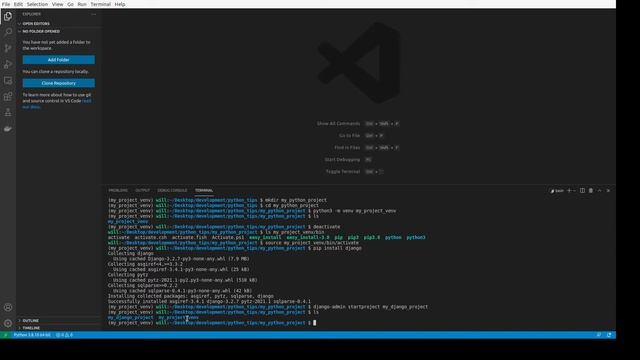Kill the terminal with trash icon
The image size is (640, 360).
point(591,191)
